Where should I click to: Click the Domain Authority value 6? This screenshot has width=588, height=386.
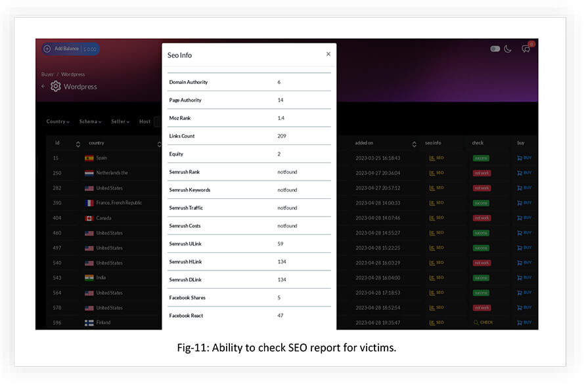coord(279,82)
